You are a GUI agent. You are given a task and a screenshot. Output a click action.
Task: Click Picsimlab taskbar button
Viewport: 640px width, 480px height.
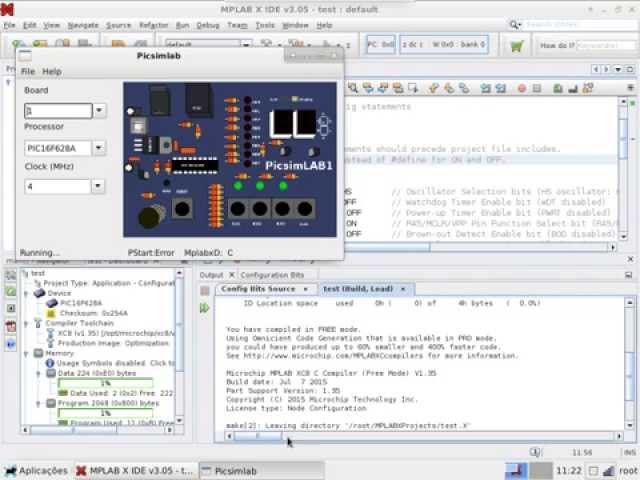click(x=261, y=471)
